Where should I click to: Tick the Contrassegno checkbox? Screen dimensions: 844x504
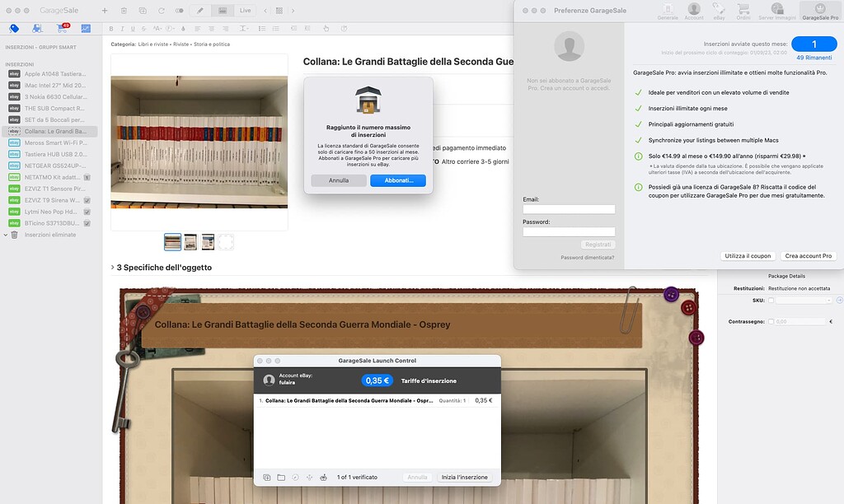[x=771, y=322]
